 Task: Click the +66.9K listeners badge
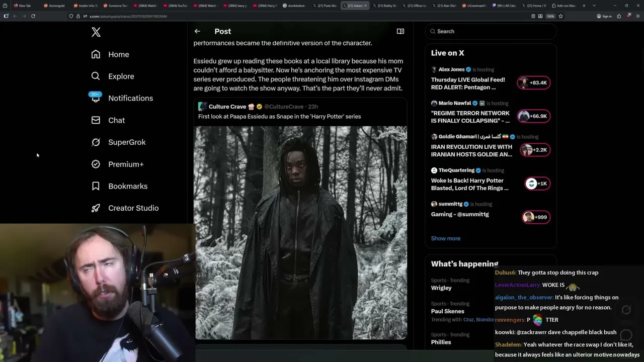(534, 116)
